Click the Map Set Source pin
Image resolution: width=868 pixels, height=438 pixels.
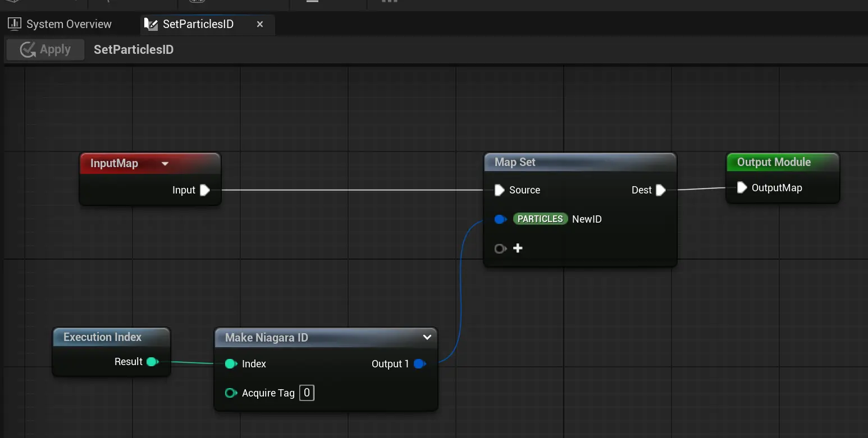499,190
